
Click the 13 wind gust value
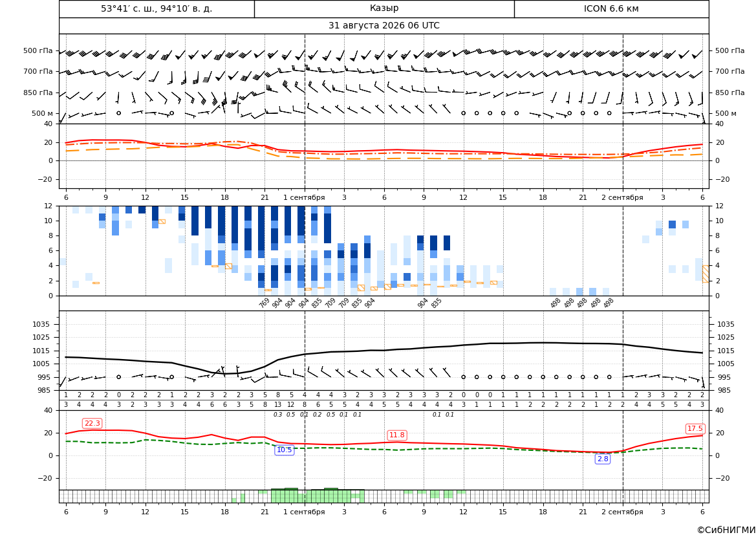coord(277,404)
